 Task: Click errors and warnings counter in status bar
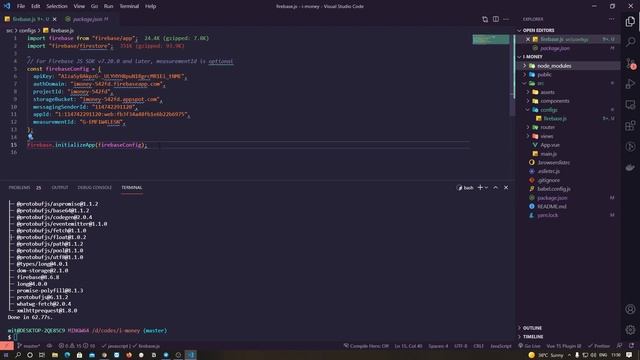(x=77, y=346)
